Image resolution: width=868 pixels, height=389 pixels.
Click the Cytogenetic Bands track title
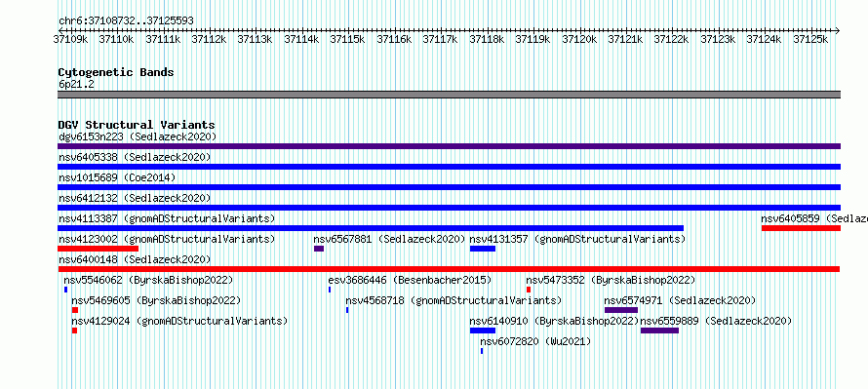click(x=116, y=72)
